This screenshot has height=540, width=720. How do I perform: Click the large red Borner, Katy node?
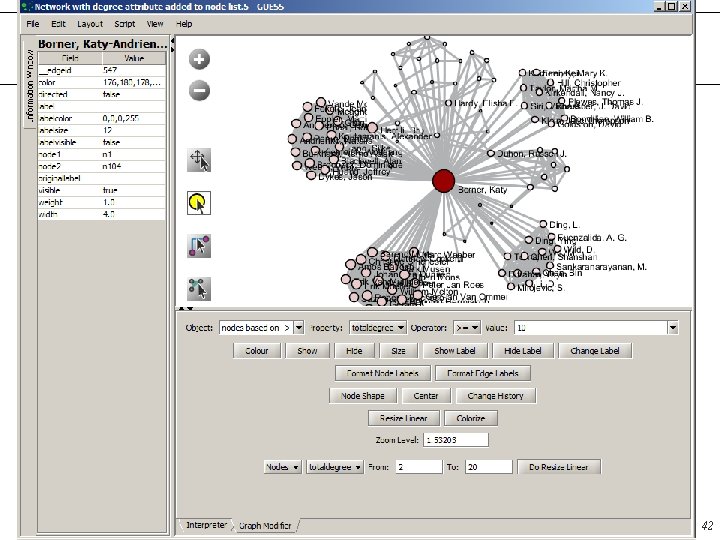click(444, 180)
